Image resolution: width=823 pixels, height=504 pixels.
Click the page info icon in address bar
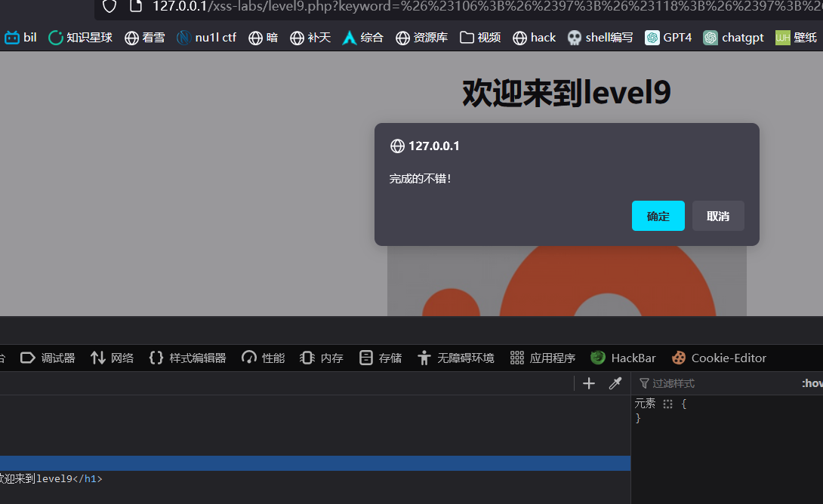136,7
